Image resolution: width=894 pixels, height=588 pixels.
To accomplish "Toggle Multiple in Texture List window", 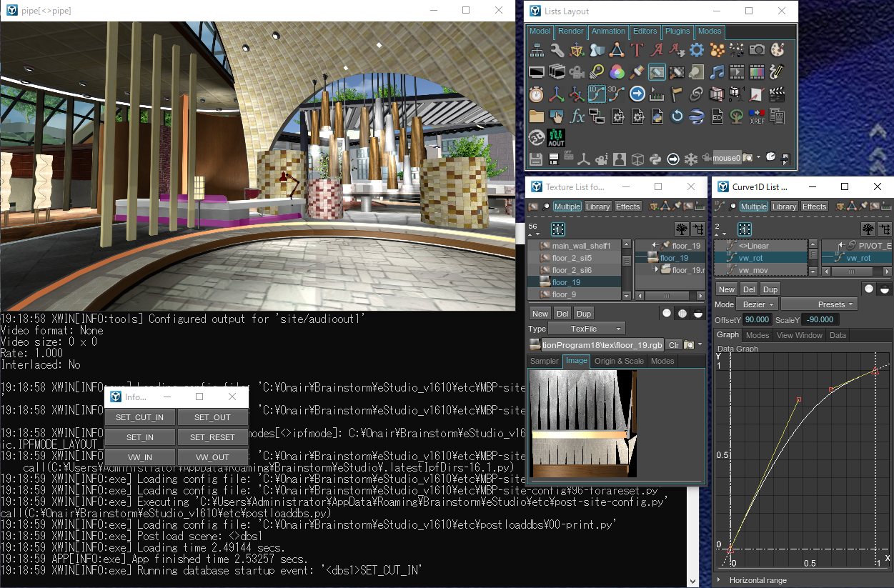I will (567, 206).
